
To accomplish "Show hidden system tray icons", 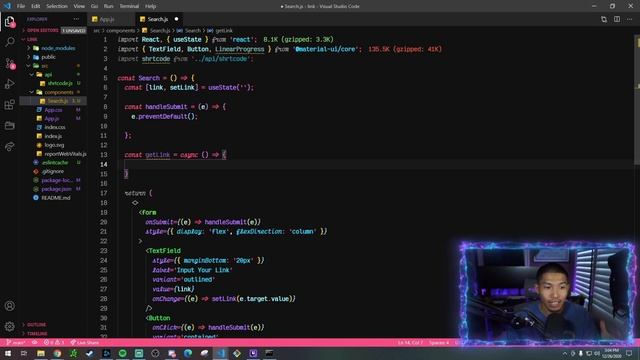I will click(x=565, y=353).
